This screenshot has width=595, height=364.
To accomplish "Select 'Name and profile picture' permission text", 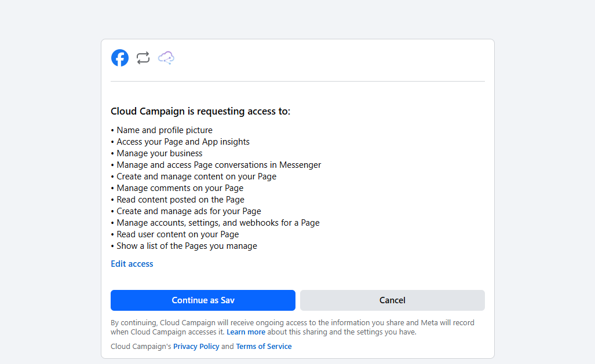I will click(165, 130).
